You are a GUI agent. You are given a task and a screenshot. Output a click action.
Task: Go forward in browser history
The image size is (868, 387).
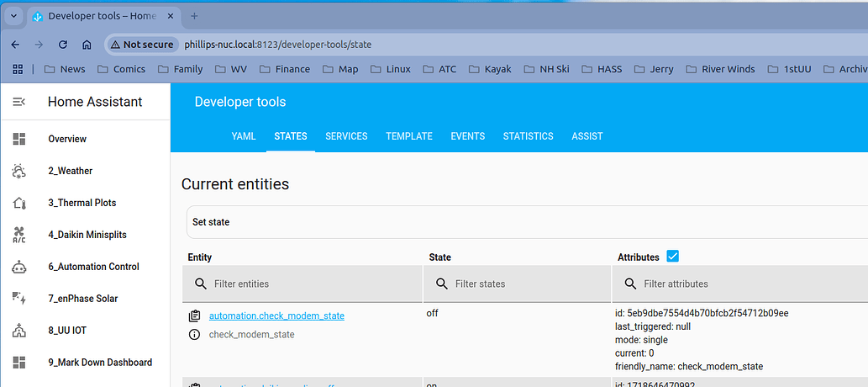[x=39, y=45]
